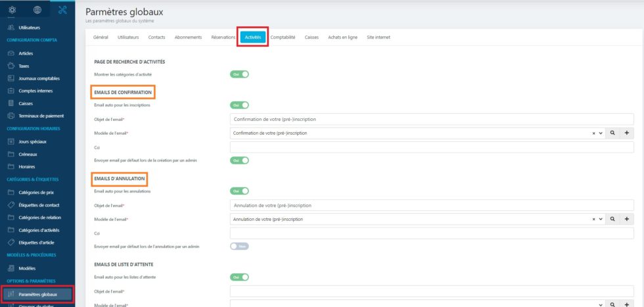Toggle Montrer les catégories d'activité switch
This screenshot has height=307, width=644.
(x=239, y=74)
